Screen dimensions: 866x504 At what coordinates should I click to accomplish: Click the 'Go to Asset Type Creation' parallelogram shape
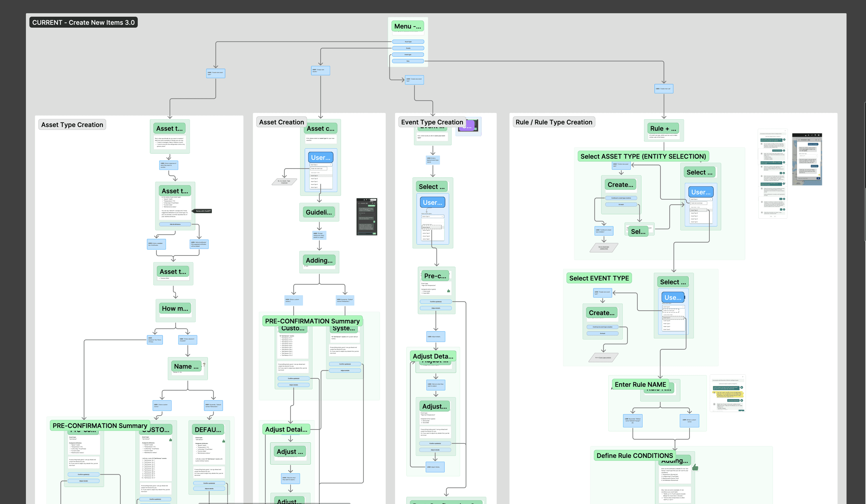(284, 182)
